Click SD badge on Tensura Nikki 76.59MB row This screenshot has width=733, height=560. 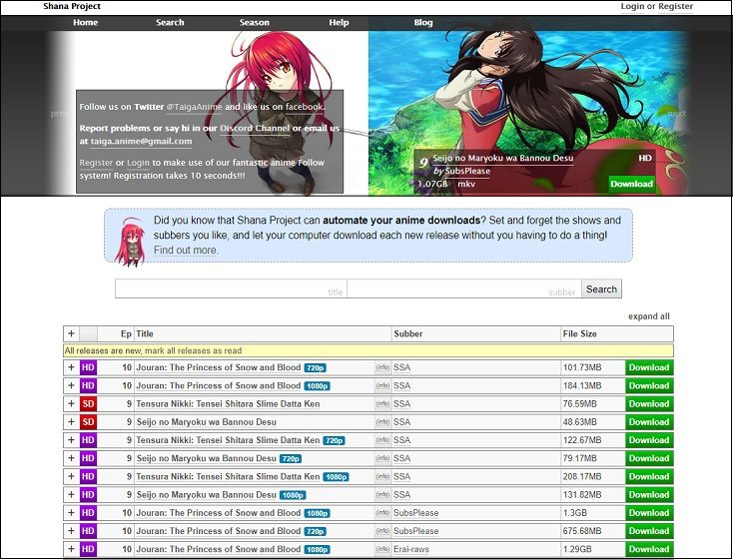(x=88, y=404)
